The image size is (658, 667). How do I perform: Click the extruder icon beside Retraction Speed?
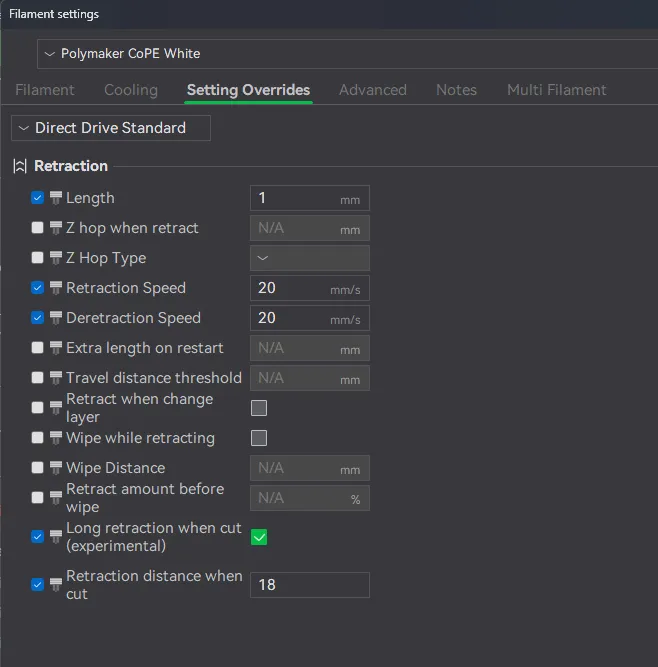[x=56, y=288]
